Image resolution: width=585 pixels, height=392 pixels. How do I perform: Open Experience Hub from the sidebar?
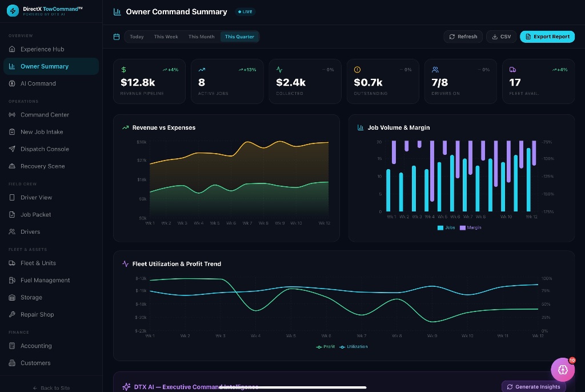tap(51, 49)
